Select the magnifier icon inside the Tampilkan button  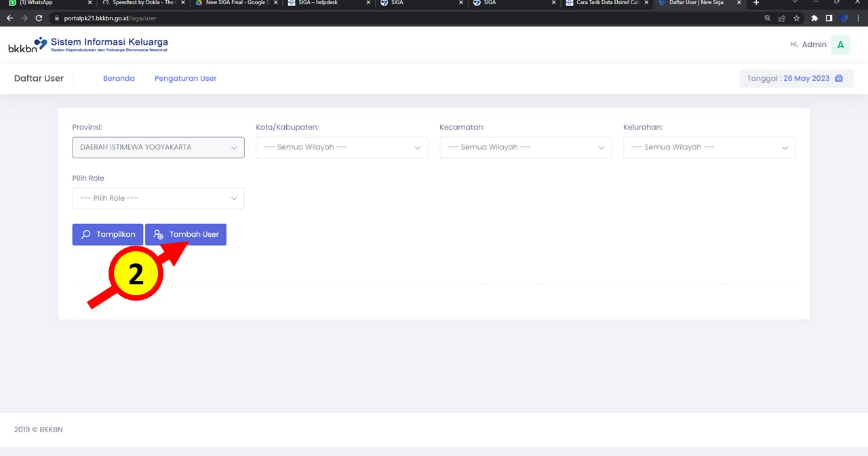(x=86, y=234)
